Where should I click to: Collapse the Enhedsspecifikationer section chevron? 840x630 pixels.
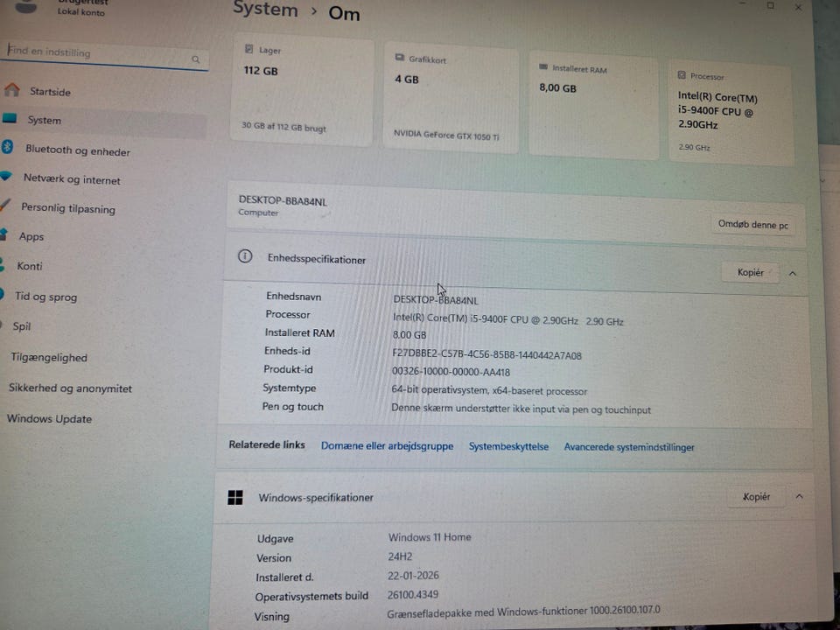(x=793, y=274)
